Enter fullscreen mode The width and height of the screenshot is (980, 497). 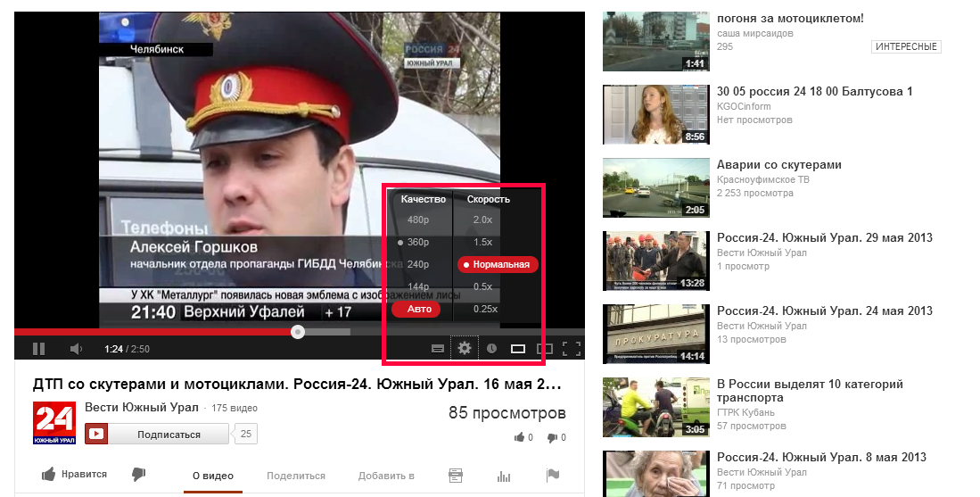pyautogui.click(x=572, y=349)
